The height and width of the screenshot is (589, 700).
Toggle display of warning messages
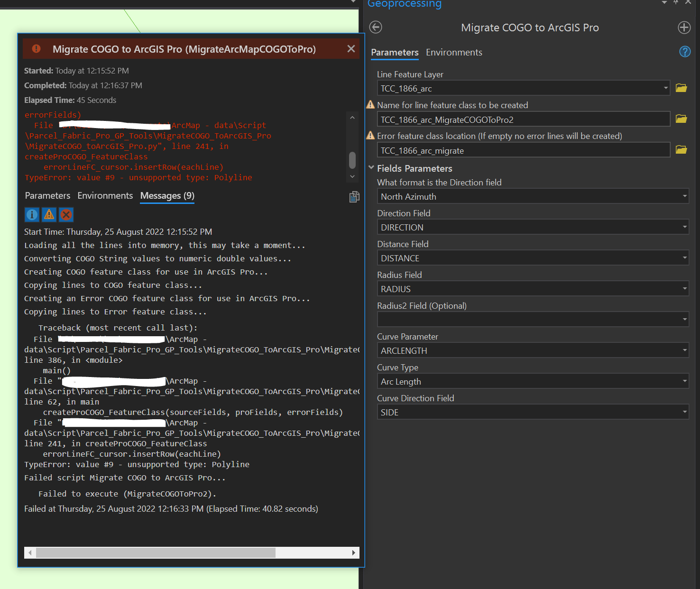coord(49,215)
